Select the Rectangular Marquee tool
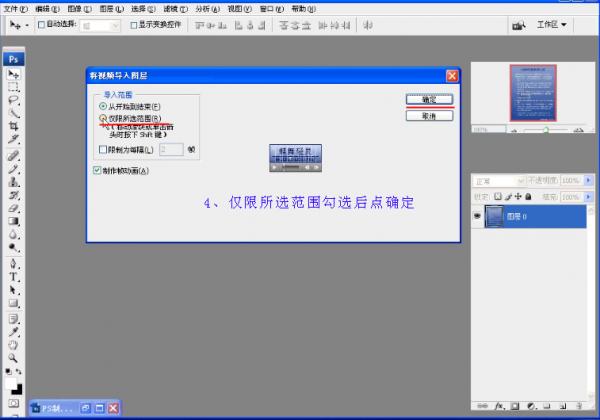The image size is (600, 420). click(x=13, y=87)
